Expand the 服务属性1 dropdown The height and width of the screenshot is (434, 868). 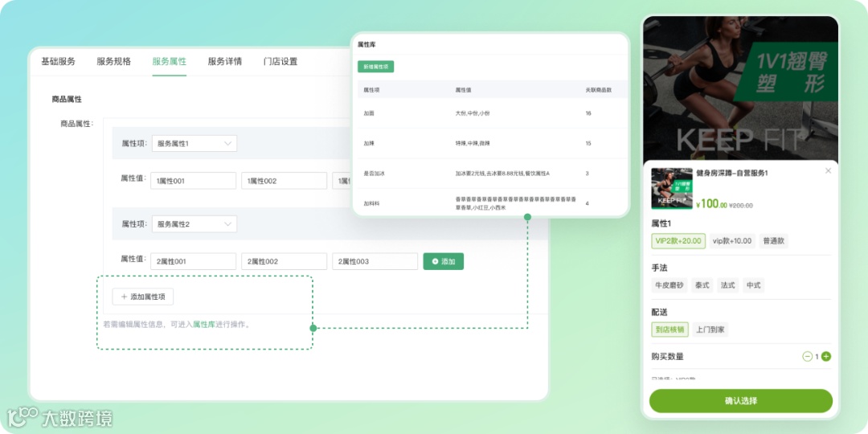coord(194,143)
